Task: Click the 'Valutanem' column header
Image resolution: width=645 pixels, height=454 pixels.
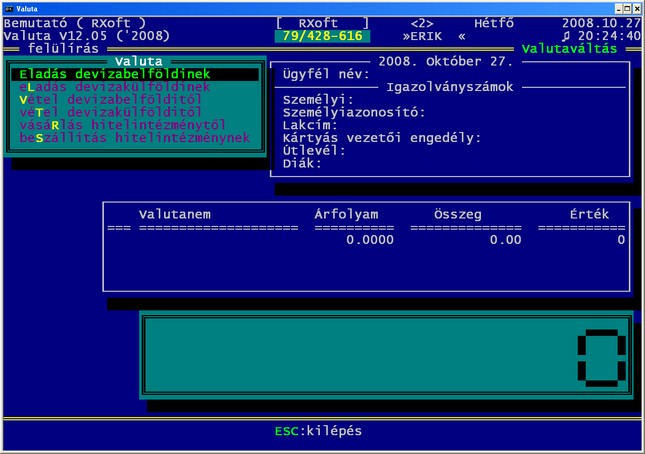Action: [x=174, y=214]
